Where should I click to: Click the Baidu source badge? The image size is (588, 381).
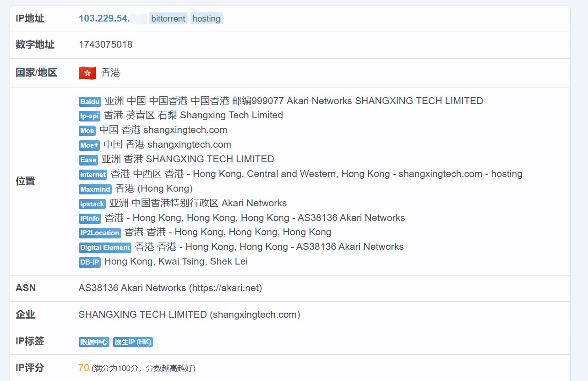tap(90, 101)
